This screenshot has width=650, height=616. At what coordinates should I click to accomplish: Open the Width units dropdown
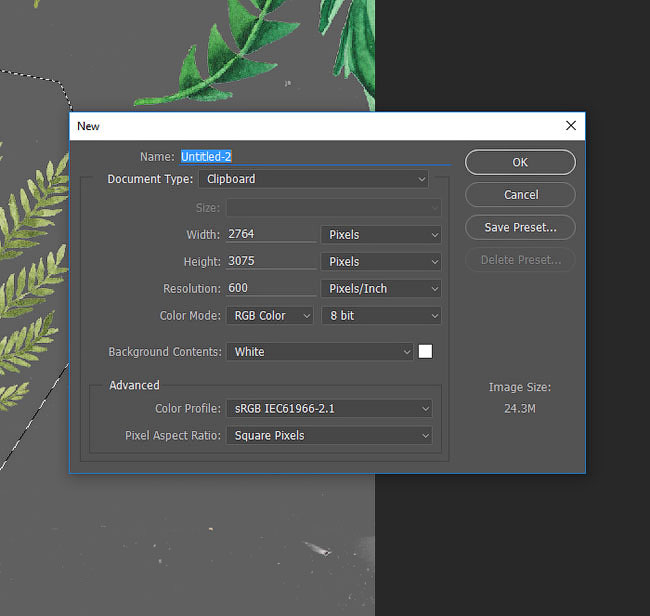coord(381,235)
